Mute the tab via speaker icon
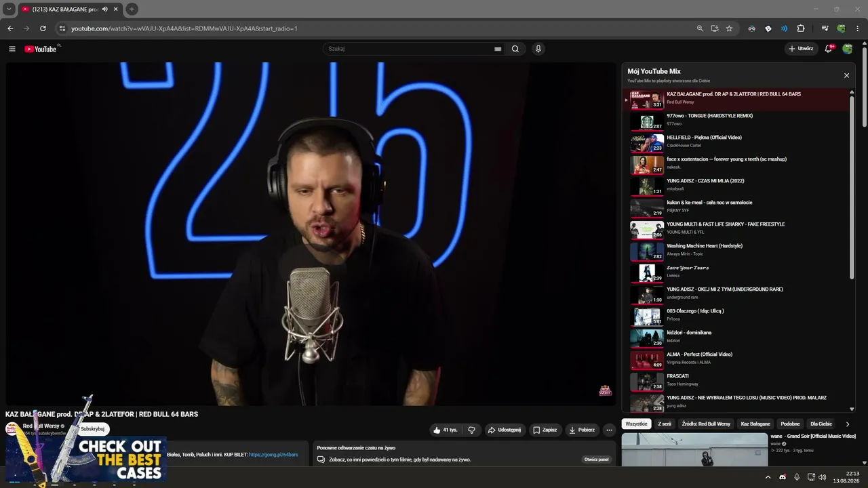The image size is (868, 488). [105, 9]
